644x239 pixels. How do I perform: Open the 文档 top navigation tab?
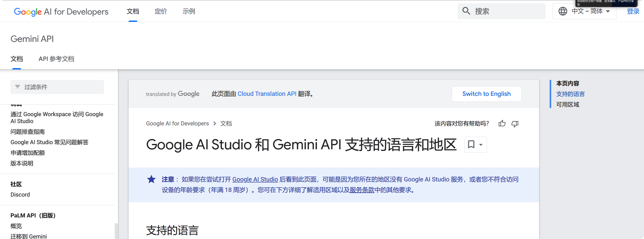(133, 11)
